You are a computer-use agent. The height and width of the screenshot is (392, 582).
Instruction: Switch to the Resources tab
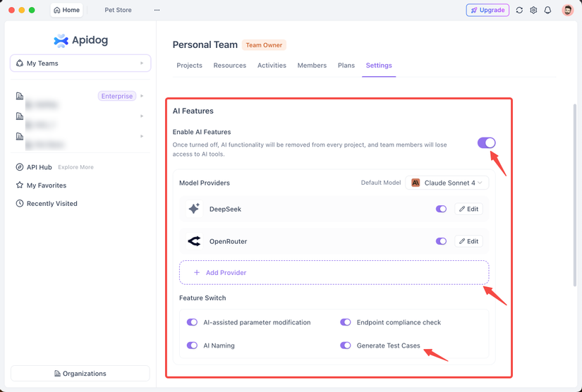(x=230, y=66)
